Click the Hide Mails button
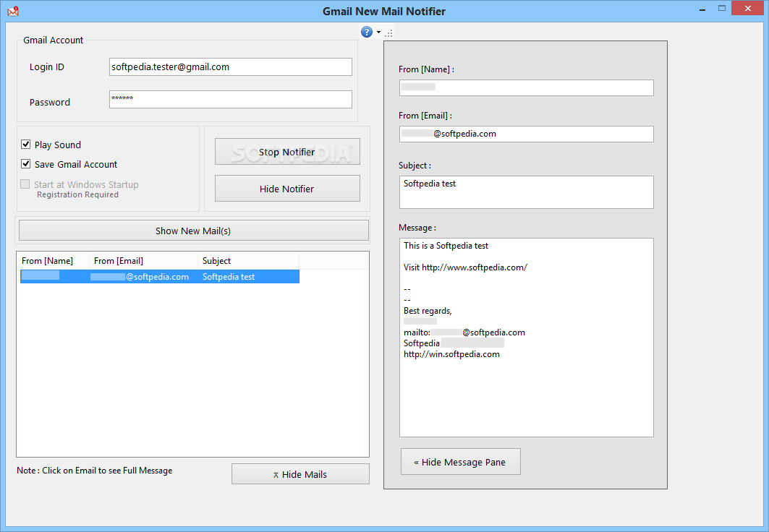This screenshot has width=769, height=532. (x=300, y=474)
